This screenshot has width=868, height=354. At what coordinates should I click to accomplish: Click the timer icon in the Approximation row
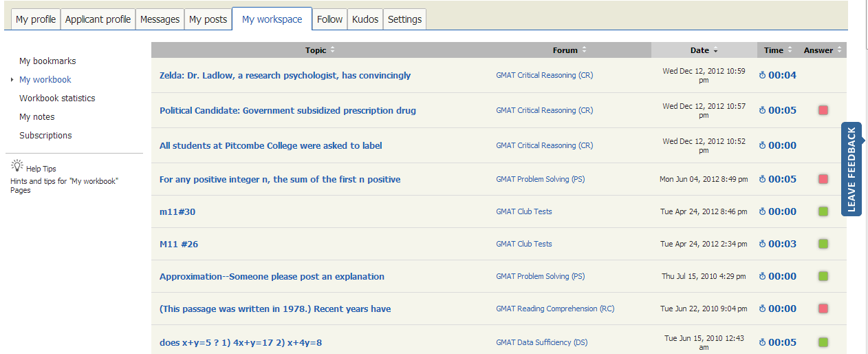point(762,276)
